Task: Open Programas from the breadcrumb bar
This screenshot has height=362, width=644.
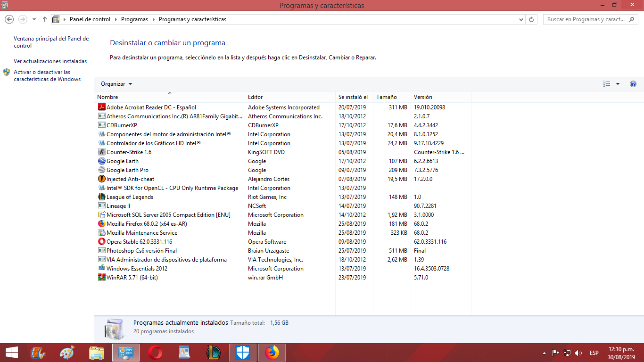Action: click(x=135, y=19)
